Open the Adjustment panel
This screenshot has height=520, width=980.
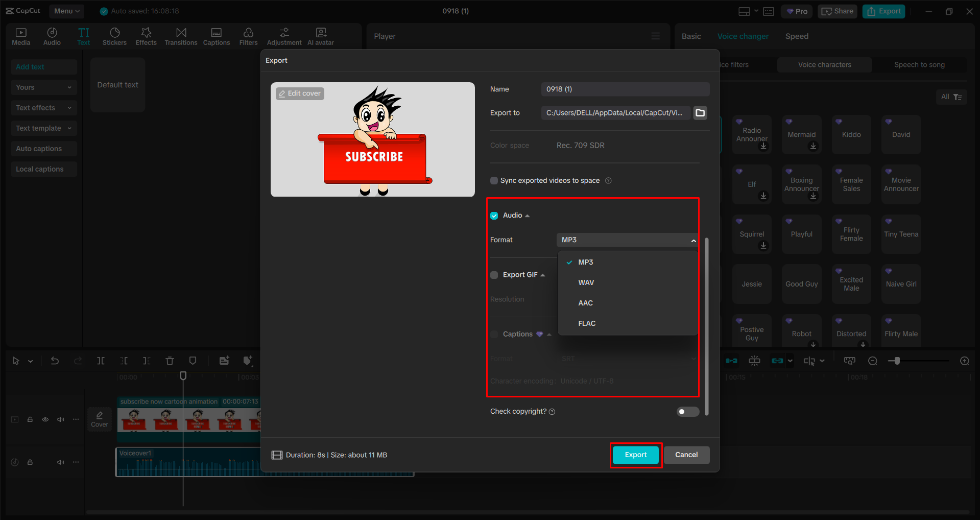284,36
